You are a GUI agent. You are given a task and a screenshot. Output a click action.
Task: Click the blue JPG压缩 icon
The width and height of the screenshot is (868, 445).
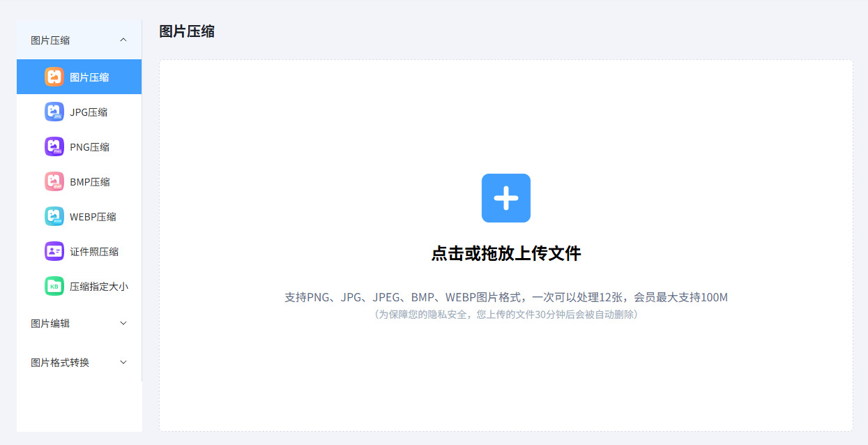54,112
